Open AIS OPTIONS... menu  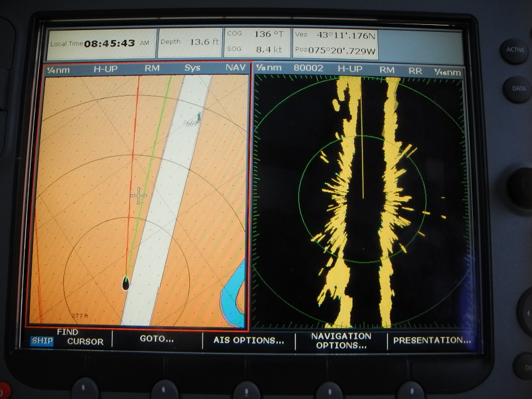pyautogui.click(x=249, y=340)
